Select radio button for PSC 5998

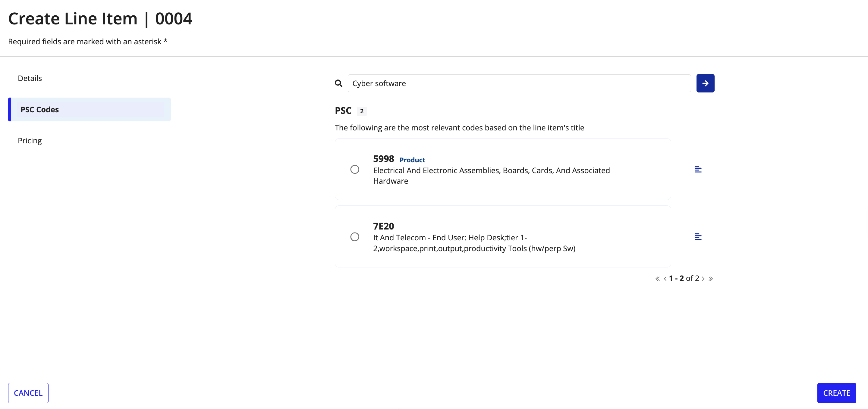(x=354, y=169)
